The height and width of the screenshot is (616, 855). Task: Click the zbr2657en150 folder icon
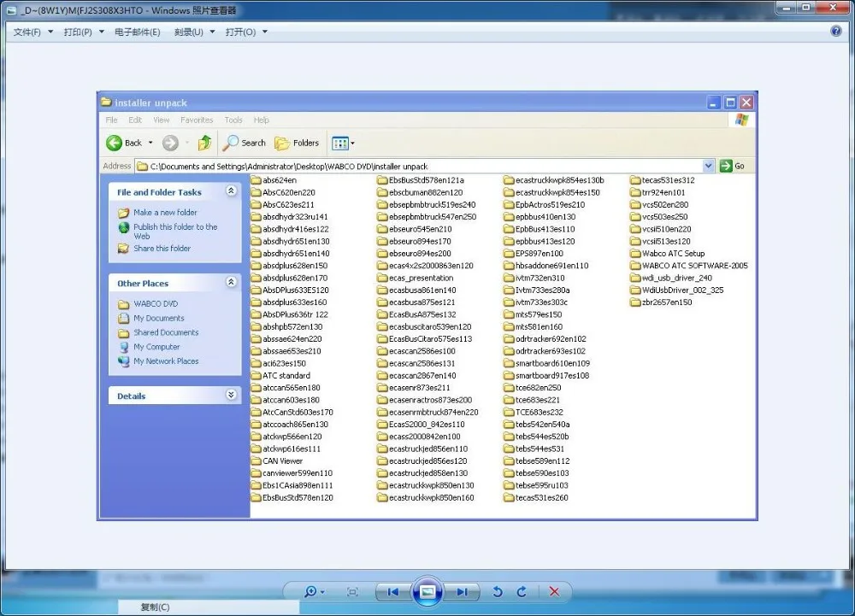pos(635,302)
